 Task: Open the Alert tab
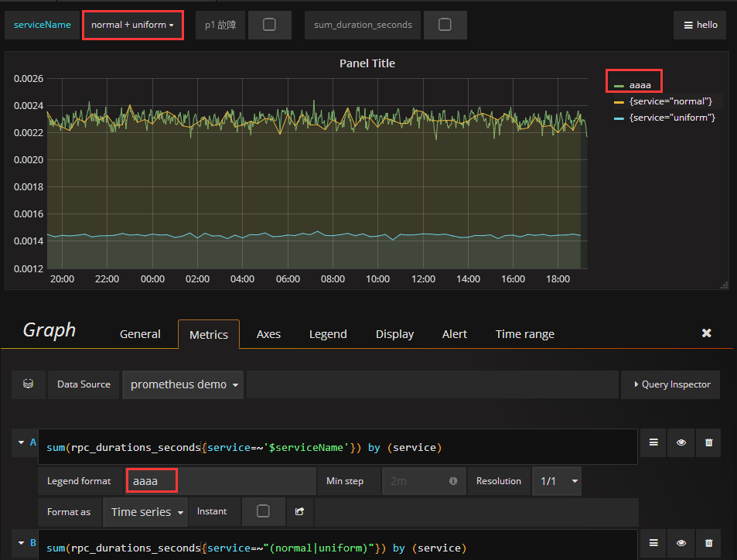454,333
